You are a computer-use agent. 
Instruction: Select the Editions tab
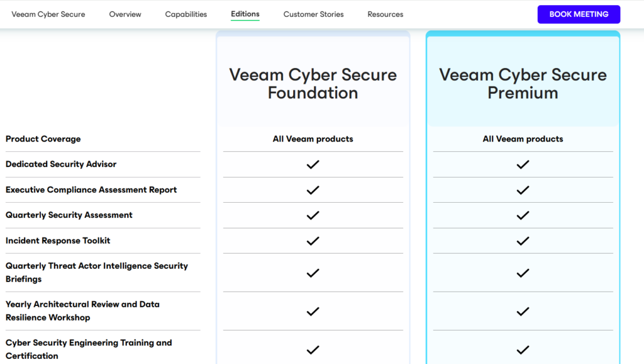coord(245,14)
